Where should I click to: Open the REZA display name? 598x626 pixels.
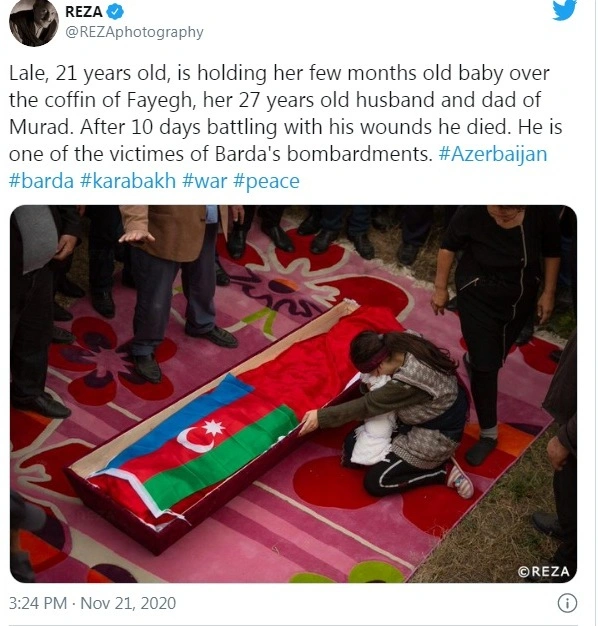click(x=84, y=12)
